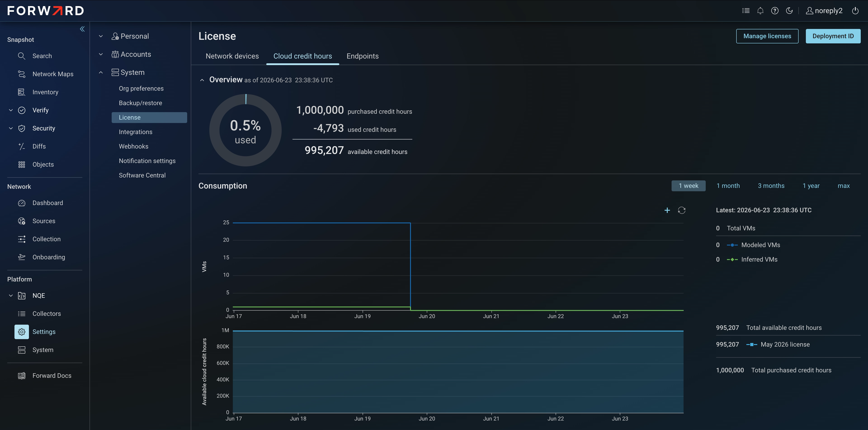This screenshot has height=430, width=868.
Task: Click the Manage licenses button
Action: pos(767,36)
